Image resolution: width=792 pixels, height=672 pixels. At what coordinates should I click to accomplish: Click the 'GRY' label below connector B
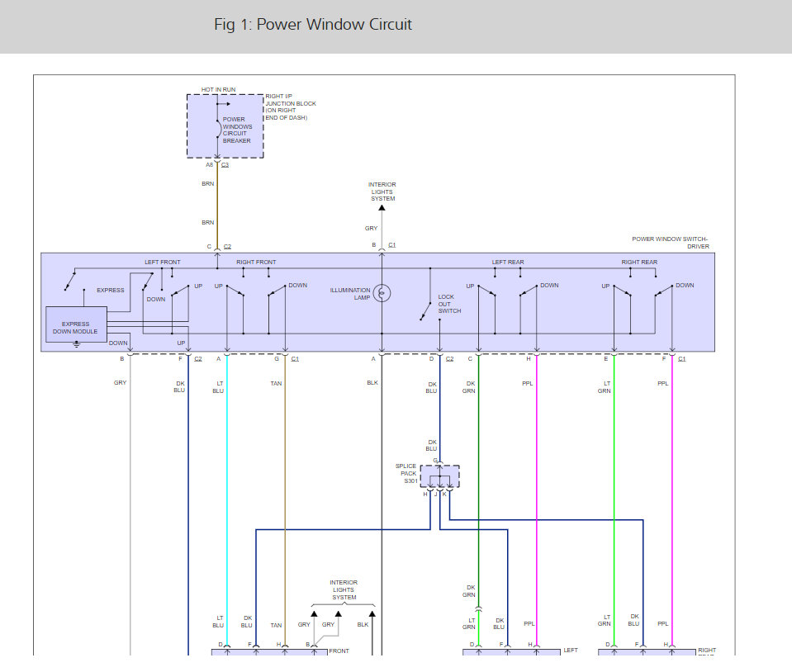[x=121, y=383]
